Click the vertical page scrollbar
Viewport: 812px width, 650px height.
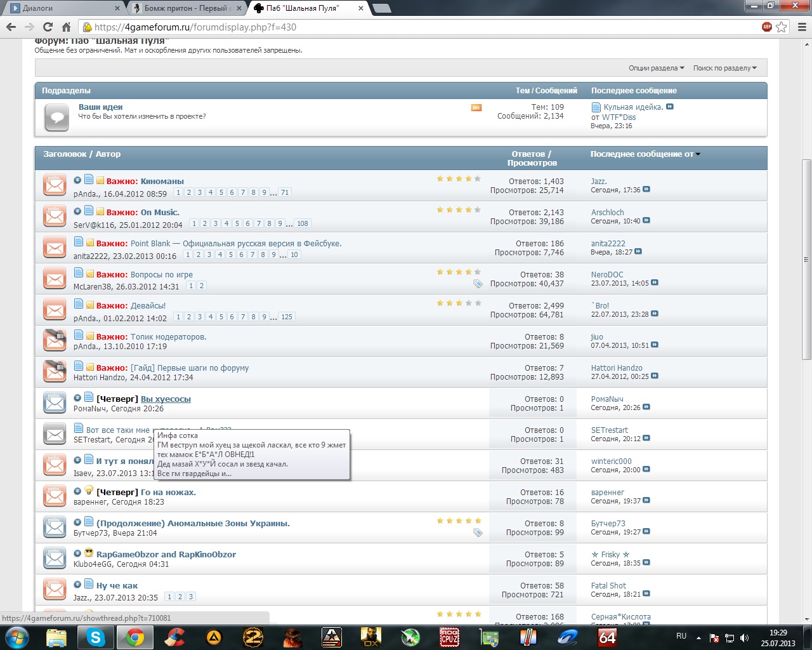(x=806, y=259)
